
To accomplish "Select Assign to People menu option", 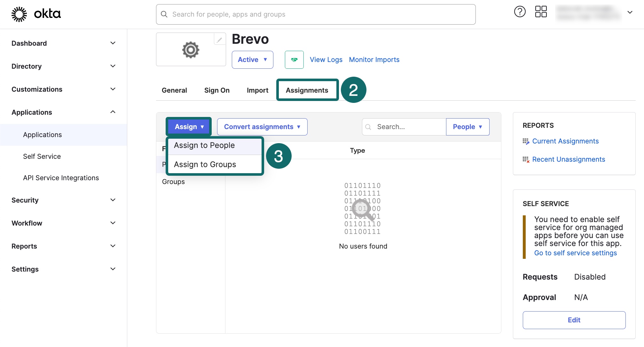I will pos(204,145).
